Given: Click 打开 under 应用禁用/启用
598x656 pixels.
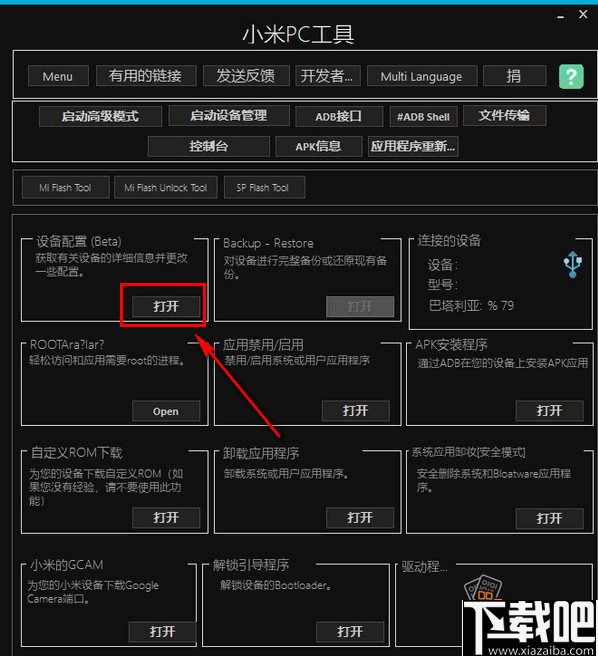Looking at the screenshot, I should point(356,411).
